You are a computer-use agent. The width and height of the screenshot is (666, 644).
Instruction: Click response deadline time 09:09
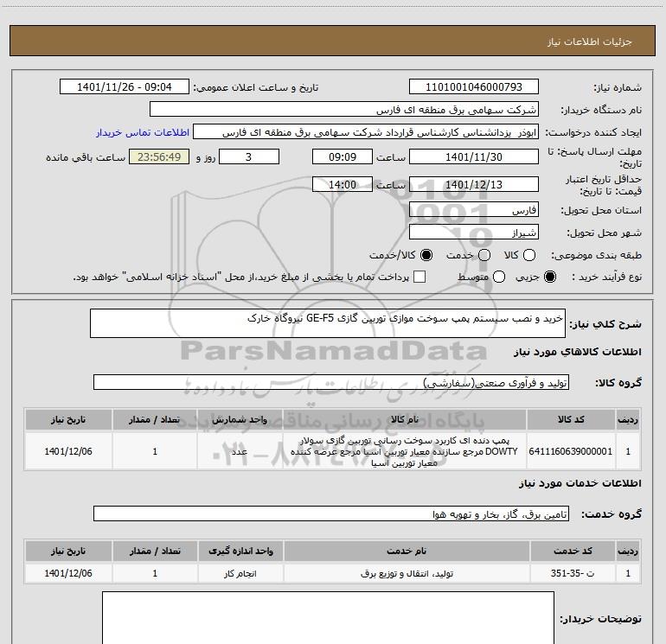point(343,156)
